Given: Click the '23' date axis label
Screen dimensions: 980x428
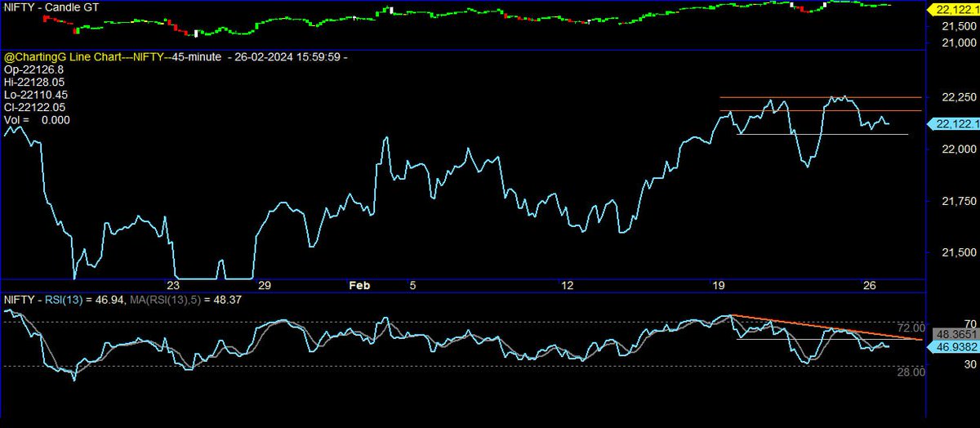Looking at the screenshot, I should click(x=172, y=285).
